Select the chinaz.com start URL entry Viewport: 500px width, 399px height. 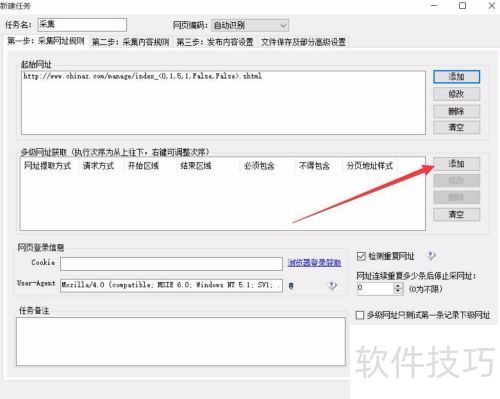pos(142,76)
